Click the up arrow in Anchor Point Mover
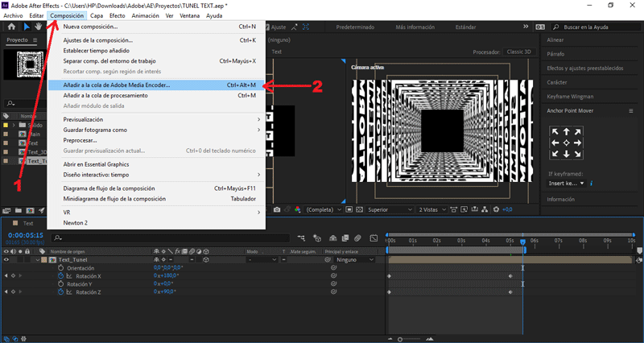 (566, 131)
